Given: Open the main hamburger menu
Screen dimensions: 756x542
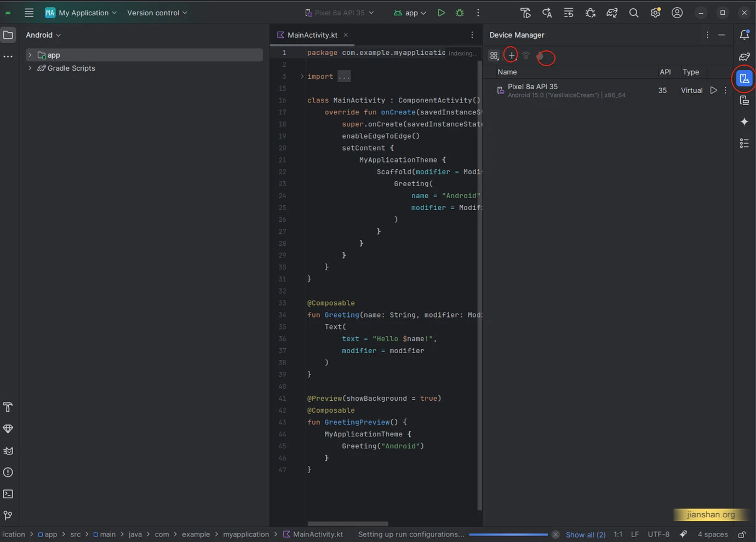Looking at the screenshot, I should [29, 13].
